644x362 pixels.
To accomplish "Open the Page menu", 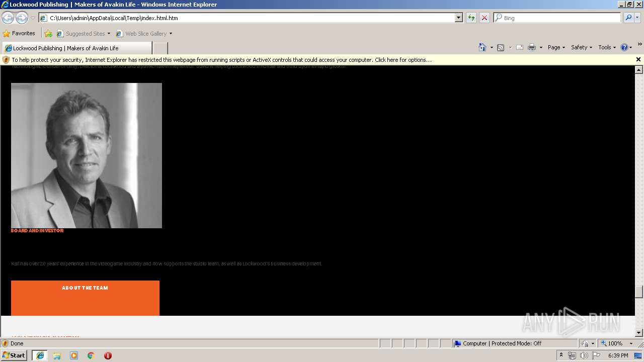I will tap(556, 47).
